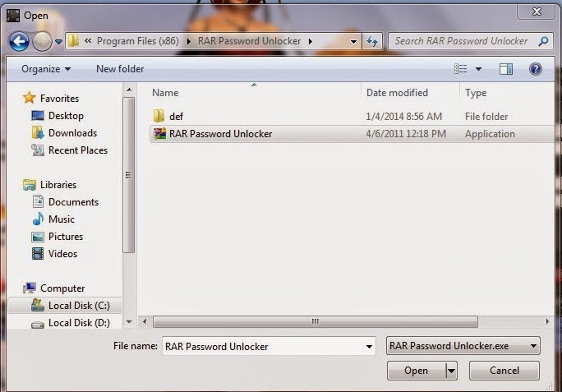The image size is (562, 392).
Task: Open Desktop in Favorites
Action: click(66, 116)
